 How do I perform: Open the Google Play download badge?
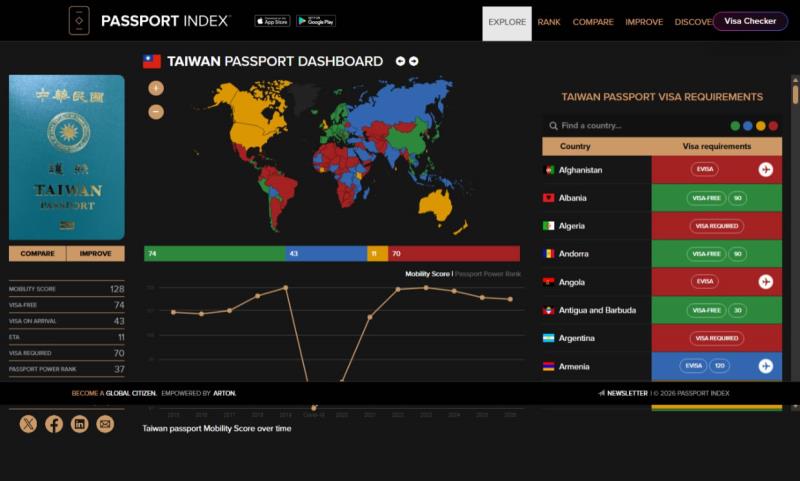[316, 21]
